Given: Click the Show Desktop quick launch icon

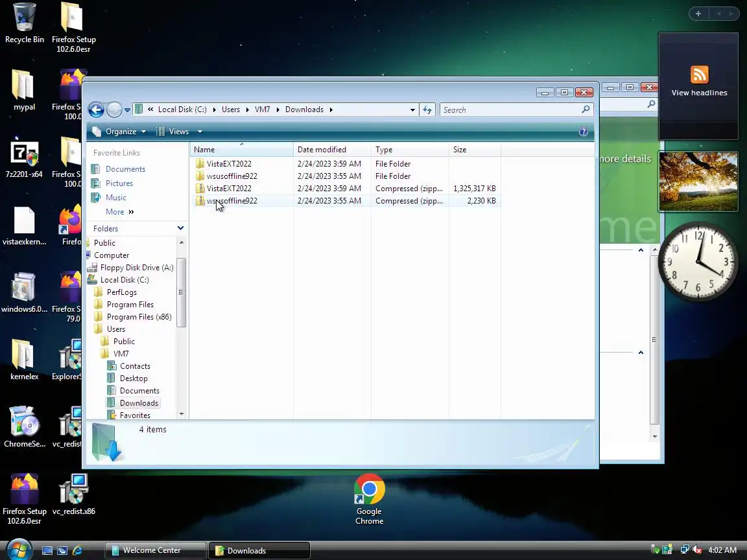Looking at the screenshot, I should (47, 550).
